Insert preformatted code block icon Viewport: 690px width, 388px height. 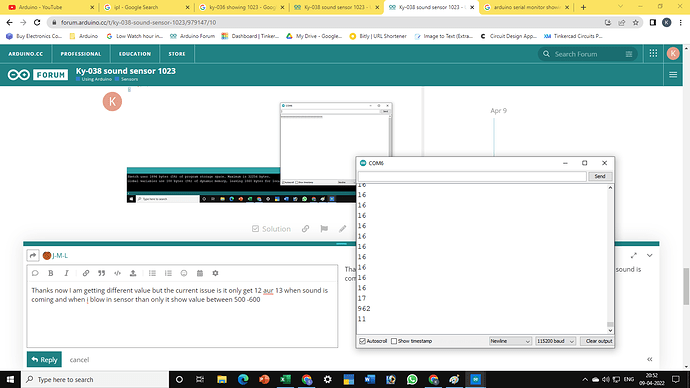click(x=117, y=273)
